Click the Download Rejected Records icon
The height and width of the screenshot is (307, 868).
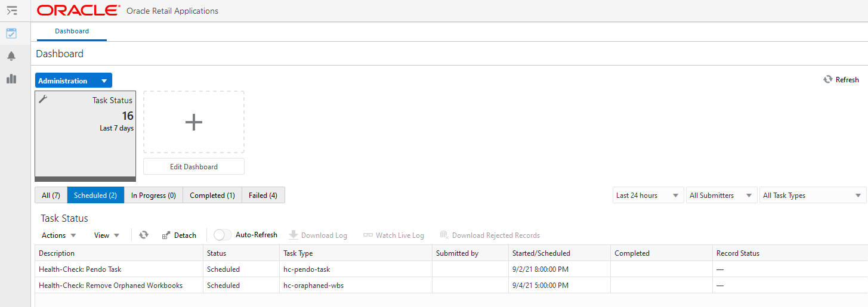click(444, 235)
